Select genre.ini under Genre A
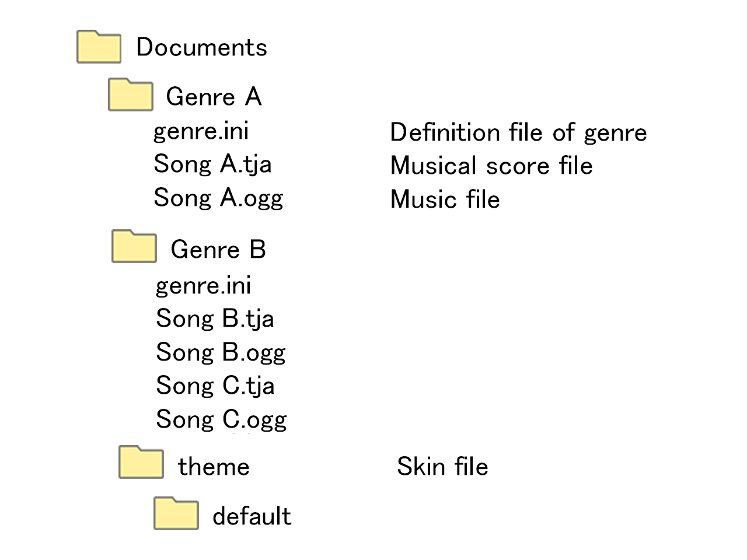This screenshot has height=560, width=747. pyautogui.click(x=201, y=131)
